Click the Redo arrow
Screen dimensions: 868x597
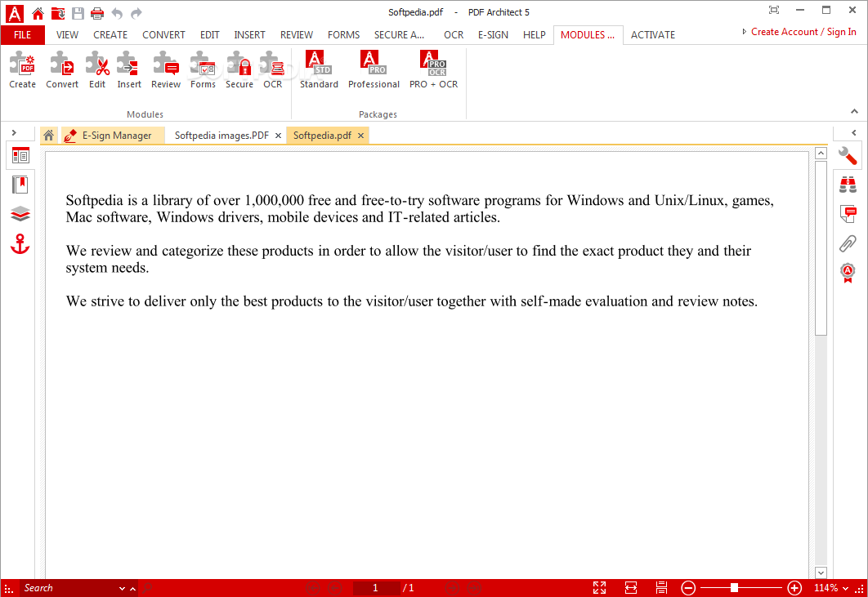(x=136, y=13)
